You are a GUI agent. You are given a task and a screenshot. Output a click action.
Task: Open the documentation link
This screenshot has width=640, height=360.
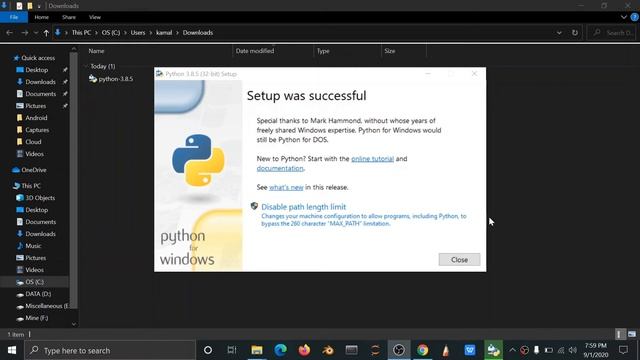pos(280,168)
